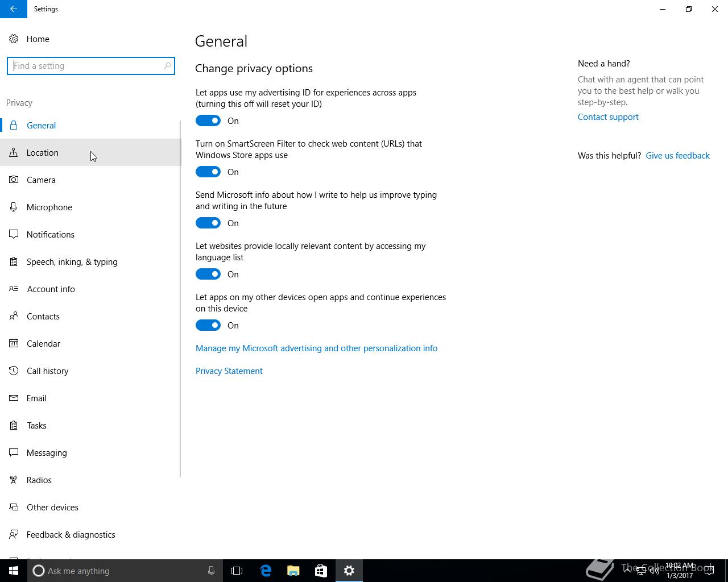Click the volume speaker tray icon
Screen dimensions: 728x582
tap(655, 571)
